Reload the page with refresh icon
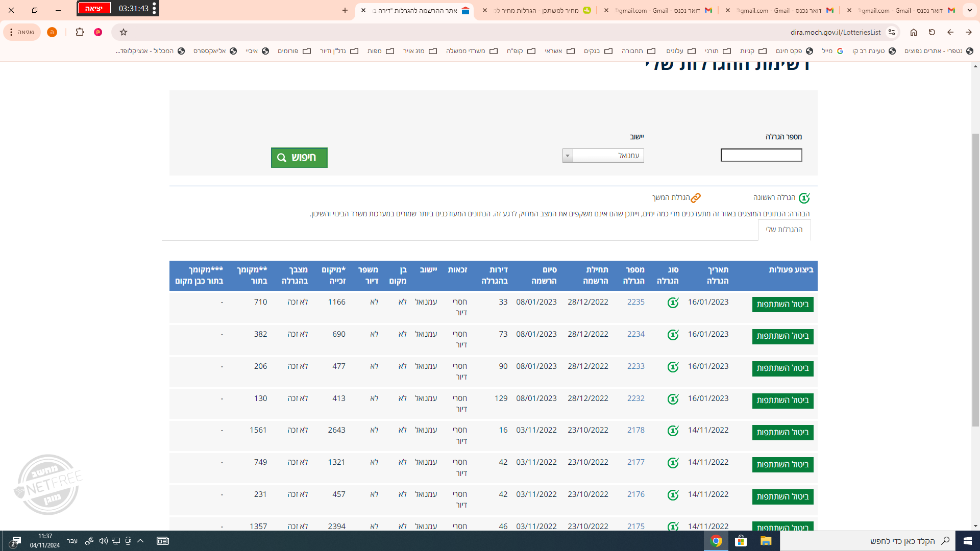 click(x=932, y=32)
